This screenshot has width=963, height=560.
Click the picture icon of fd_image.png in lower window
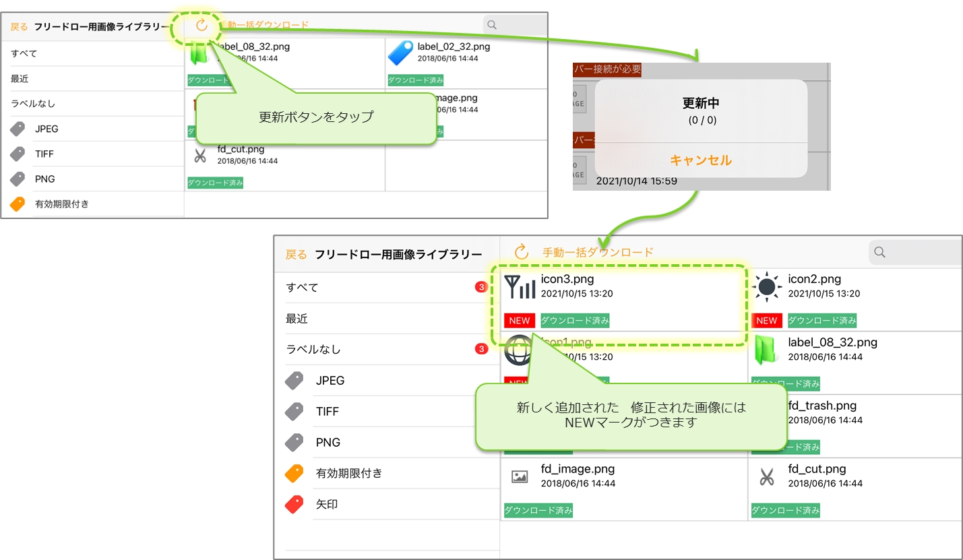(520, 476)
